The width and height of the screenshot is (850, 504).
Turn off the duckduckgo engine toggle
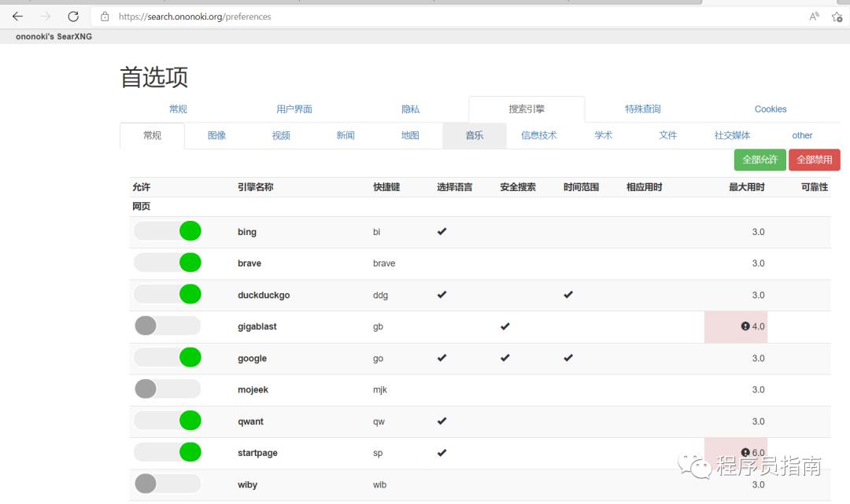click(x=168, y=294)
